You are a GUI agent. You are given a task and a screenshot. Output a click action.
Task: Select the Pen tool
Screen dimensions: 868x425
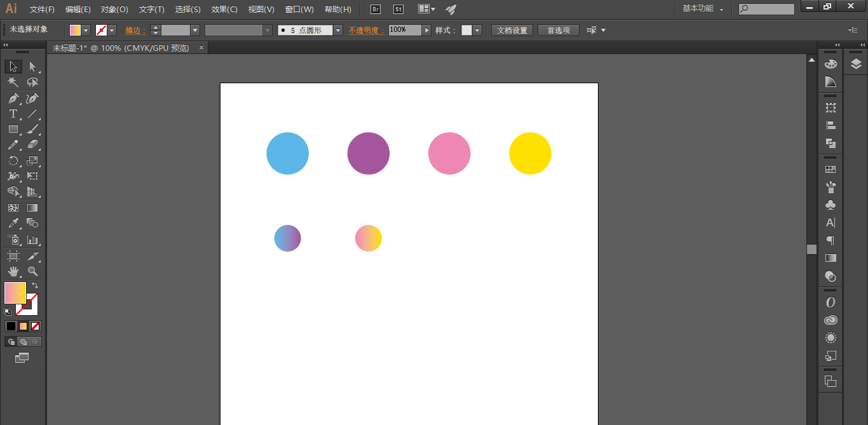click(x=13, y=98)
